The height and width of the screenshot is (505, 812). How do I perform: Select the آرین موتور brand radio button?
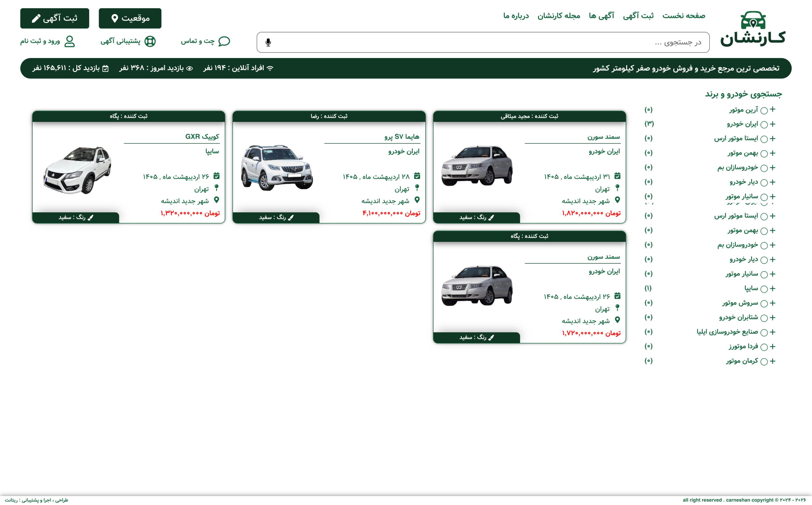coord(764,110)
